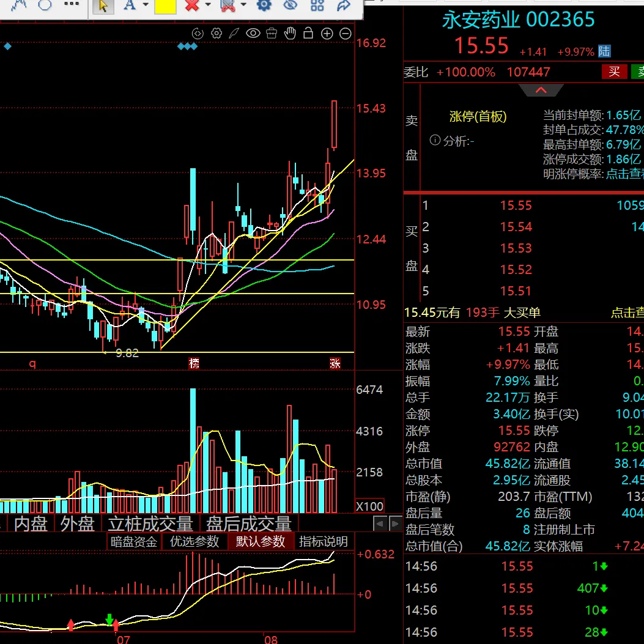Zoom in with chart plus icon
Viewport: 644px width, 644px height.
pos(327,34)
